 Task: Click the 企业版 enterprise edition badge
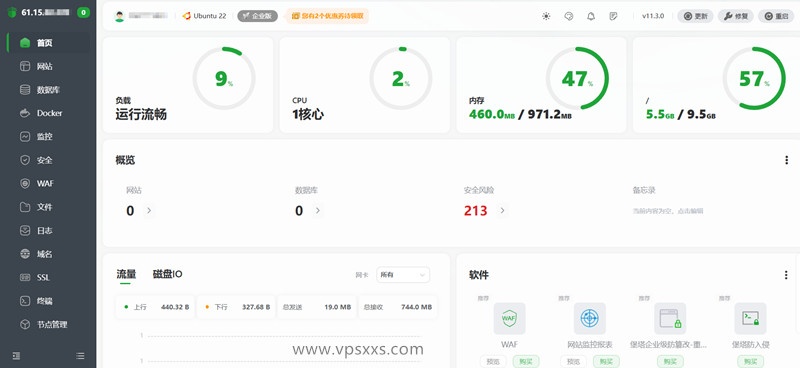(x=258, y=16)
